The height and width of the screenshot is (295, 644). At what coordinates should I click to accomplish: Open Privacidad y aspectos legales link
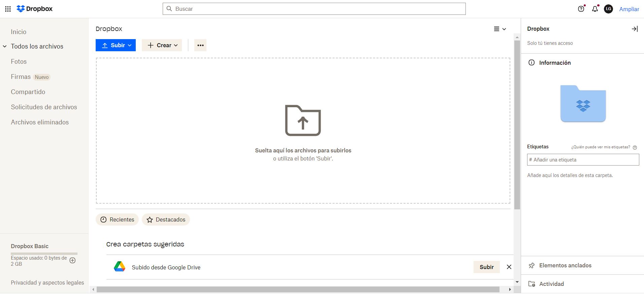click(47, 283)
